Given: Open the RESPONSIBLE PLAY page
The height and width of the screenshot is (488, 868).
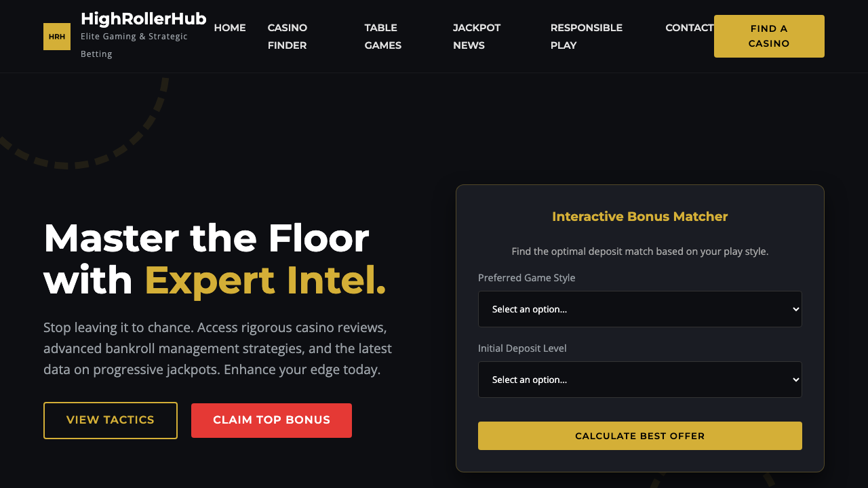Looking at the screenshot, I should pos(587,37).
